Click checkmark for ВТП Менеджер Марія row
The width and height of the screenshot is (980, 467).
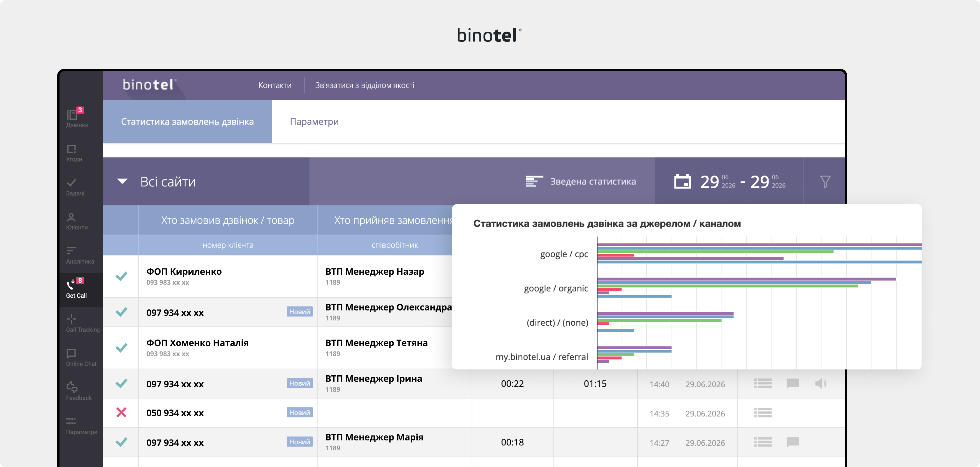[121, 442]
